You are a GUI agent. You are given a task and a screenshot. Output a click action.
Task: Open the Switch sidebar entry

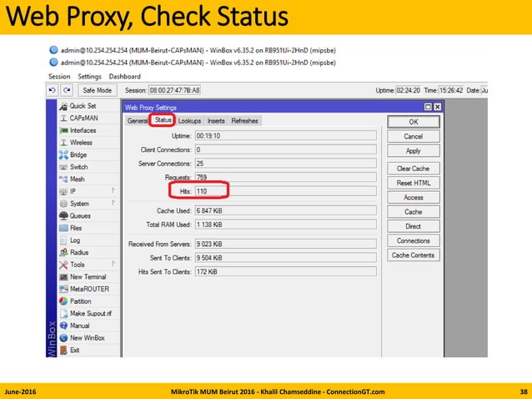pos(89,167)
